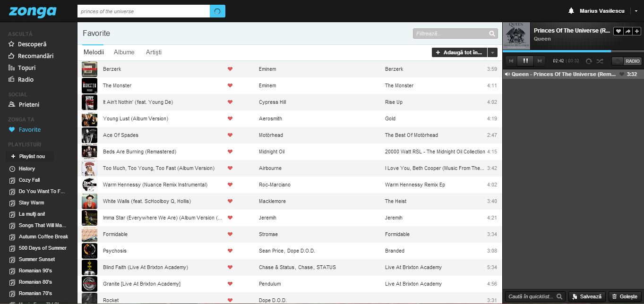Add the playing track with the plus button
Screen dimensions: 644x304
[x=637, y=31]
